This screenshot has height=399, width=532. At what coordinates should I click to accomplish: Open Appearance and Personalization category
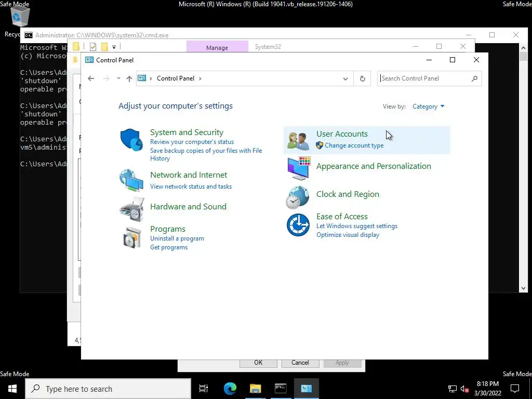374,166
